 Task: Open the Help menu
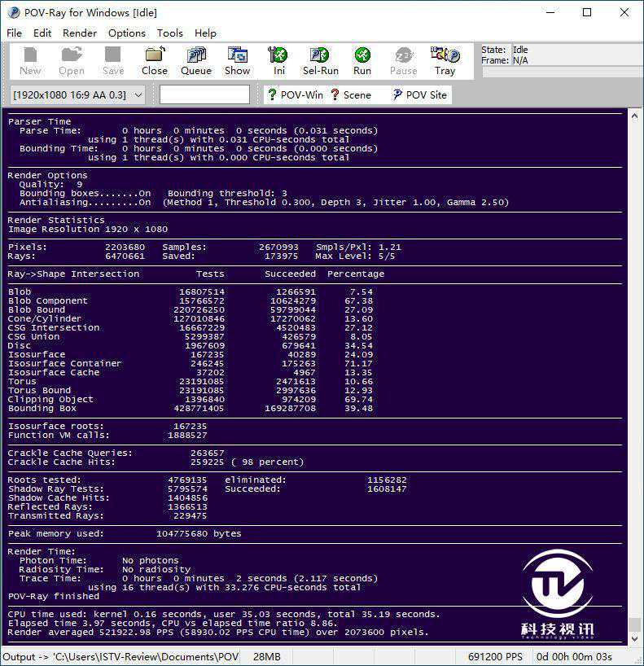(206, 33)
